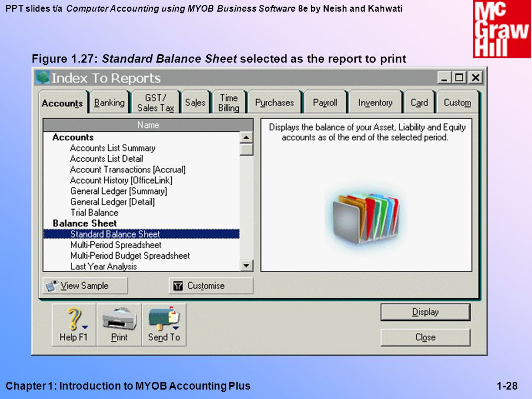Click the Accounts group heading
Viewport: 532px width, 399px height.
click(73, 137)
